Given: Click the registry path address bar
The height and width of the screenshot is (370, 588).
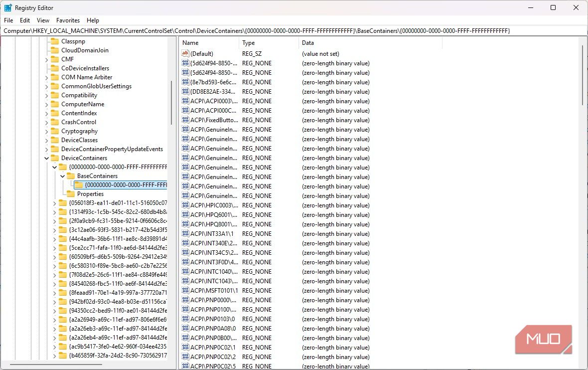Looking at the screenshot, I should click(x=294, y=31).
